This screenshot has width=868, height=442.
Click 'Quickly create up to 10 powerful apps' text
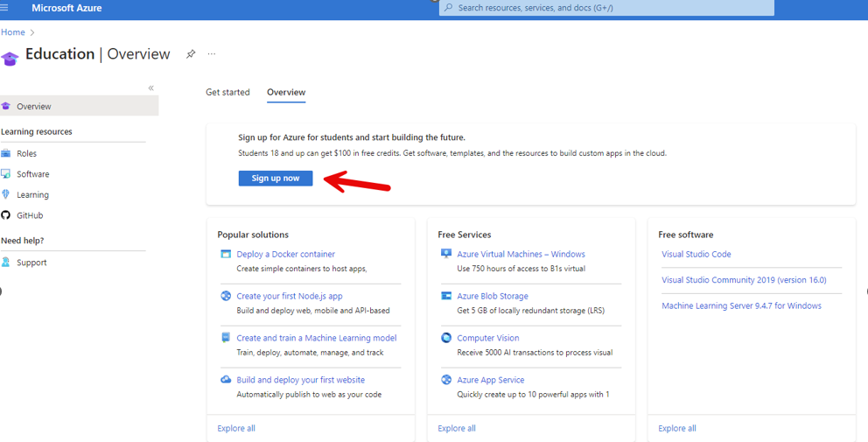tap(533, 395)
